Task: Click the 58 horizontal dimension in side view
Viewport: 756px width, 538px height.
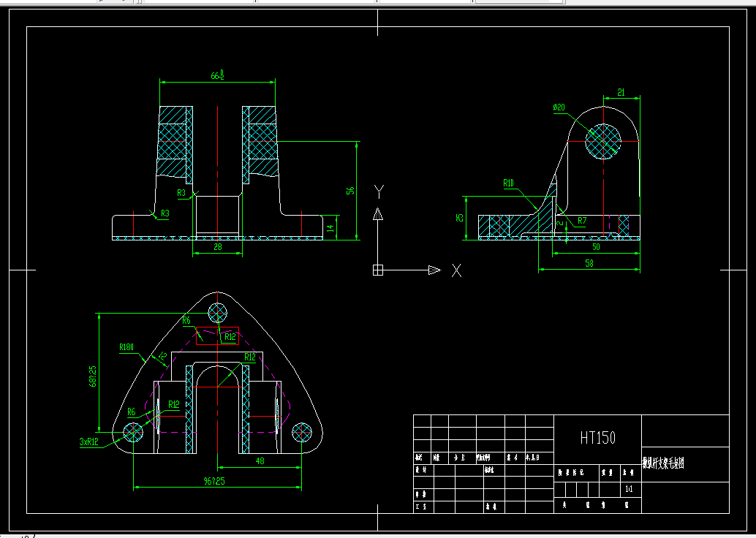Action: [589, 263]
